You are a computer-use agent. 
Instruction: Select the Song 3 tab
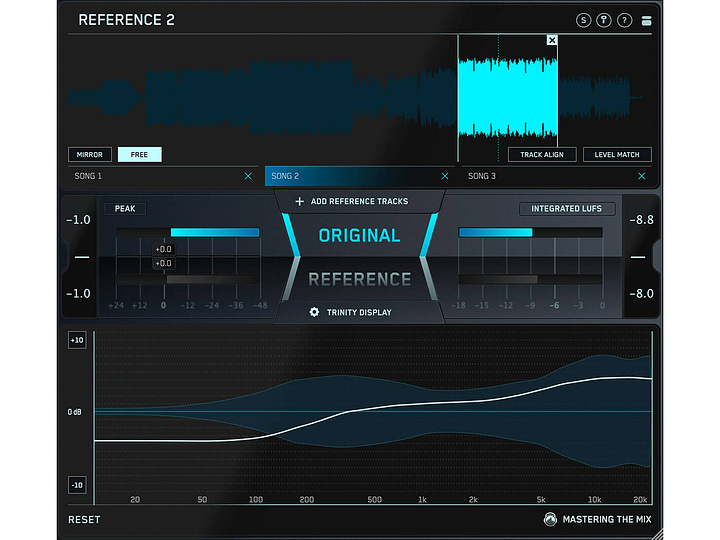pos(557,176)
